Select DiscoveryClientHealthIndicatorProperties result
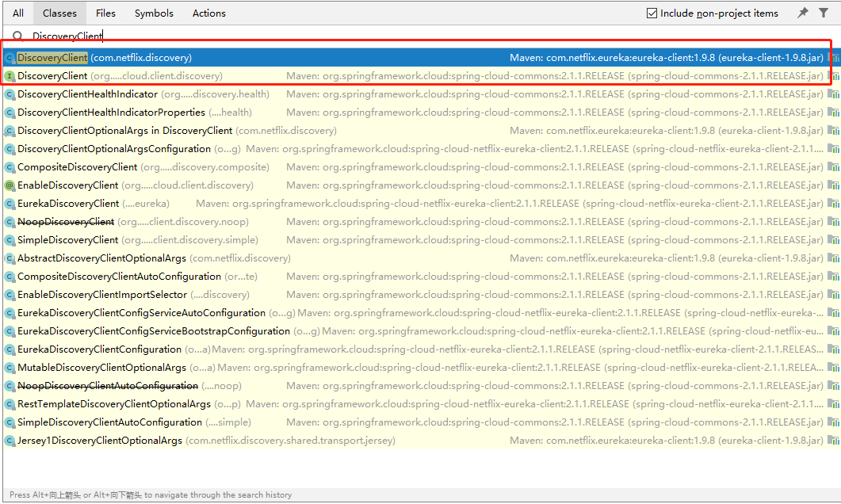841x504 pixels. click(421, 112)
